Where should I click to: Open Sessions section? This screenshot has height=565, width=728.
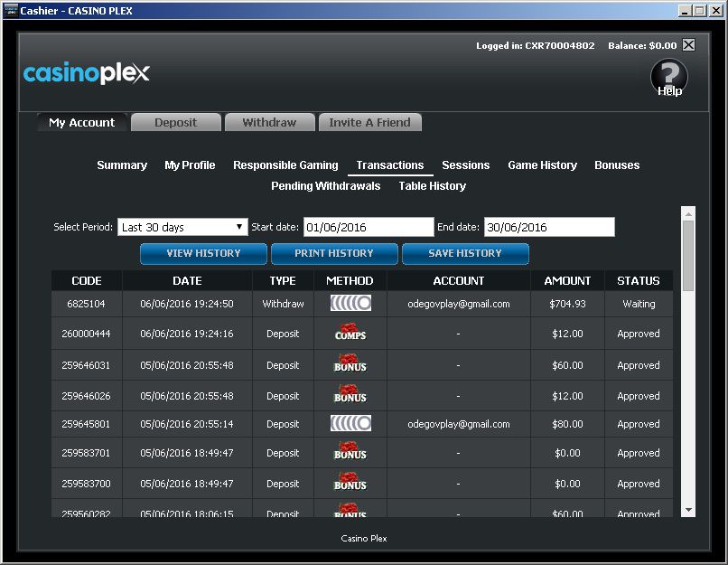click(x=466, y=165)
